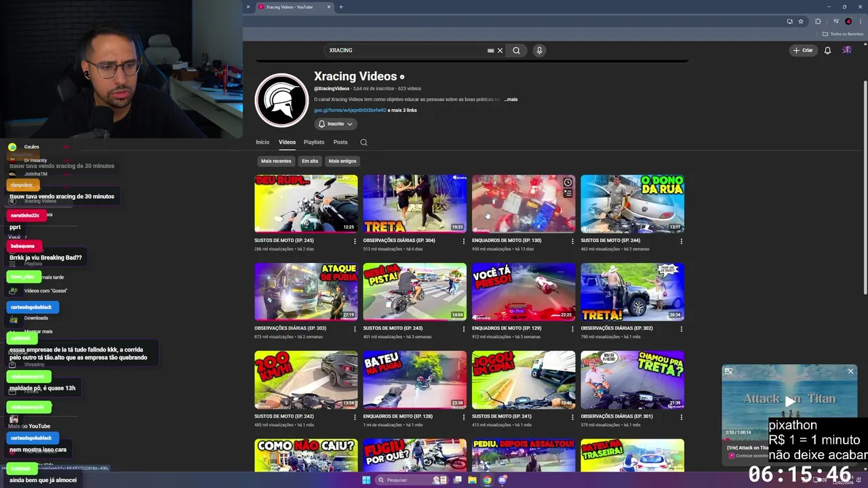Viewport: 868px width, 488px height.
Task: Open options menu for OBSERVAÇÕES DIÁRIAS (EP. 303)
Action: tap(355, 329)
